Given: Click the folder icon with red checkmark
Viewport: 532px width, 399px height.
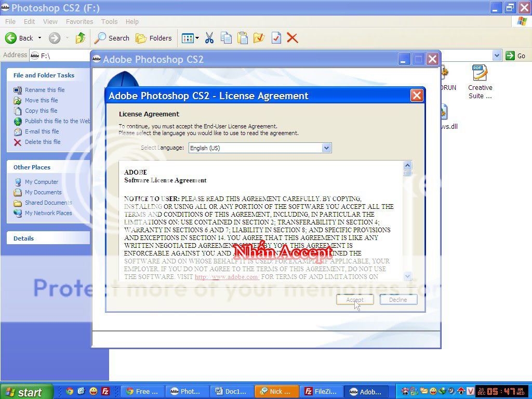Looking at the screenshot, I should point(259,38).
